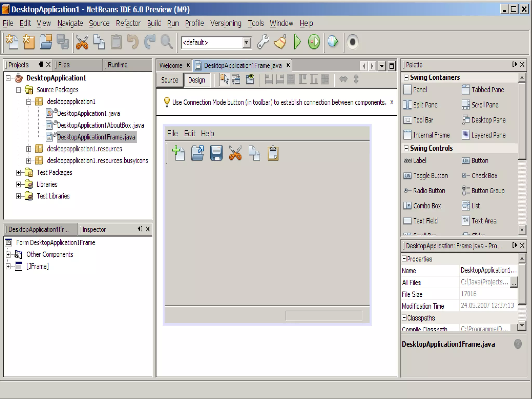Click the Debug Main Project icon
The height and width of the screenshot is (399, 532).
point(314,42)
